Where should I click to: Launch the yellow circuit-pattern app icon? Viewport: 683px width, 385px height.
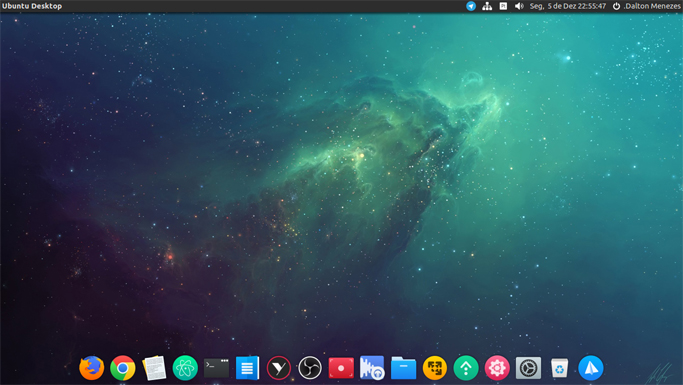[435, 368]
